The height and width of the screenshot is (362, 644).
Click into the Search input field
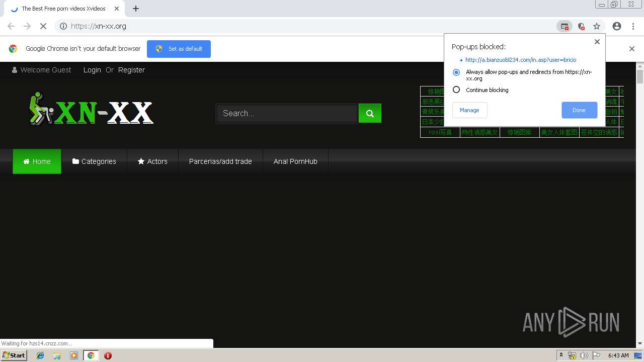[287, 113]
